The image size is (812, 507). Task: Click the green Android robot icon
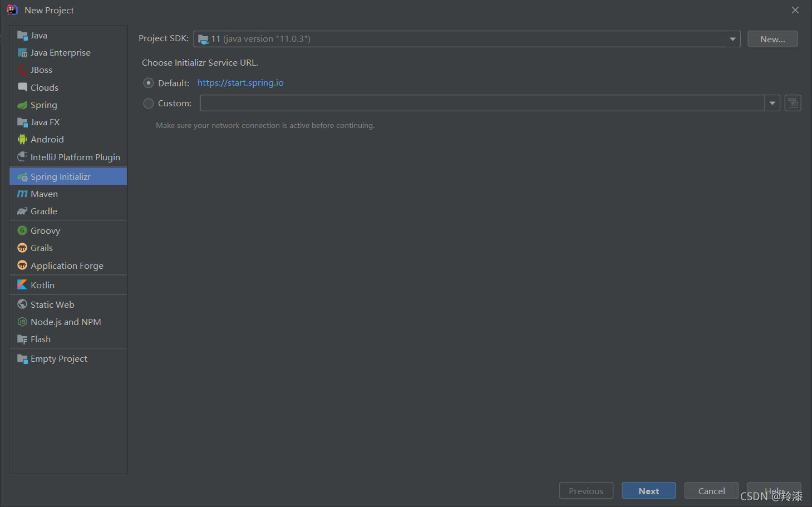pyautogui.click(x=22, y=139)
